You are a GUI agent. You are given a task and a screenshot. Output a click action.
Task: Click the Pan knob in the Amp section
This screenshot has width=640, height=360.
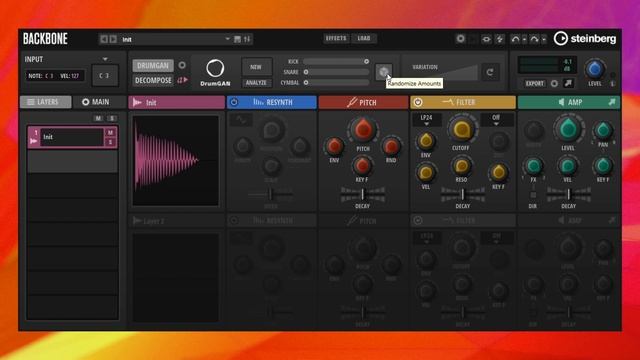(x=603, y=131)
